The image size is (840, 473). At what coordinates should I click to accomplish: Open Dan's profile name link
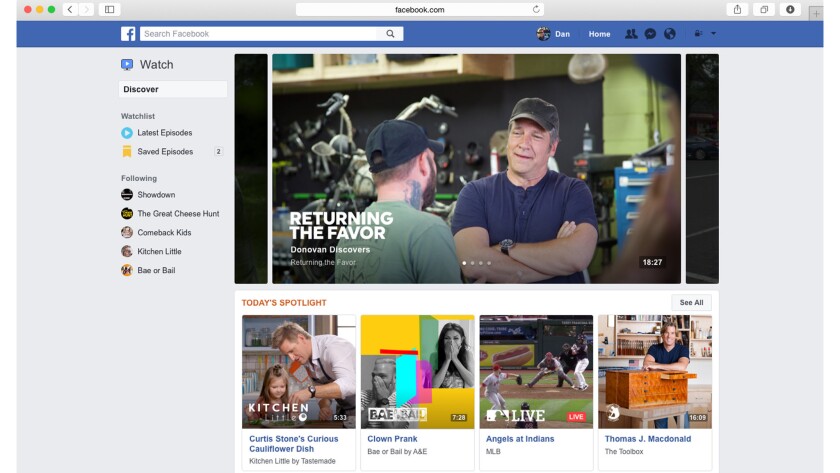click(x=562, y=34)
